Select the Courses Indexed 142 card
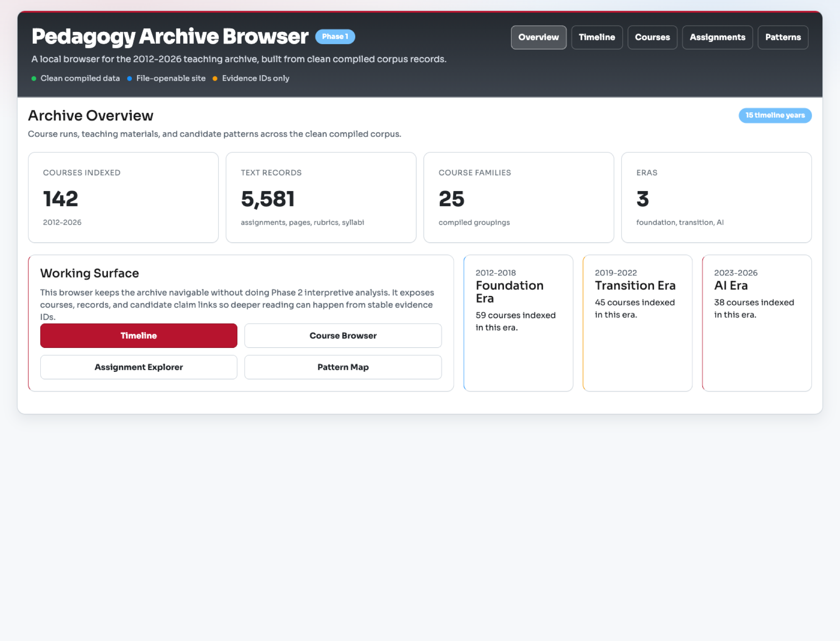Image resolution: width=840 pixels, height=641 pixels. (123, 197)
